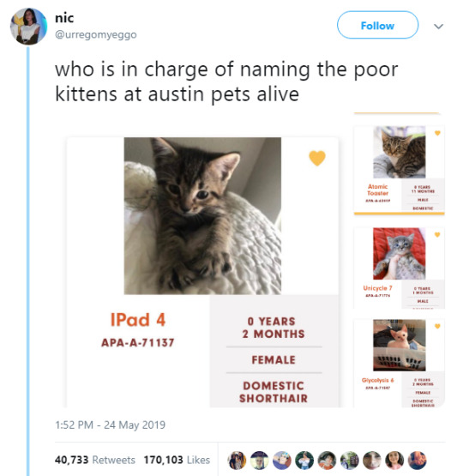Select the first liker avatar
The image size is (463, 476).
(237, 461)
